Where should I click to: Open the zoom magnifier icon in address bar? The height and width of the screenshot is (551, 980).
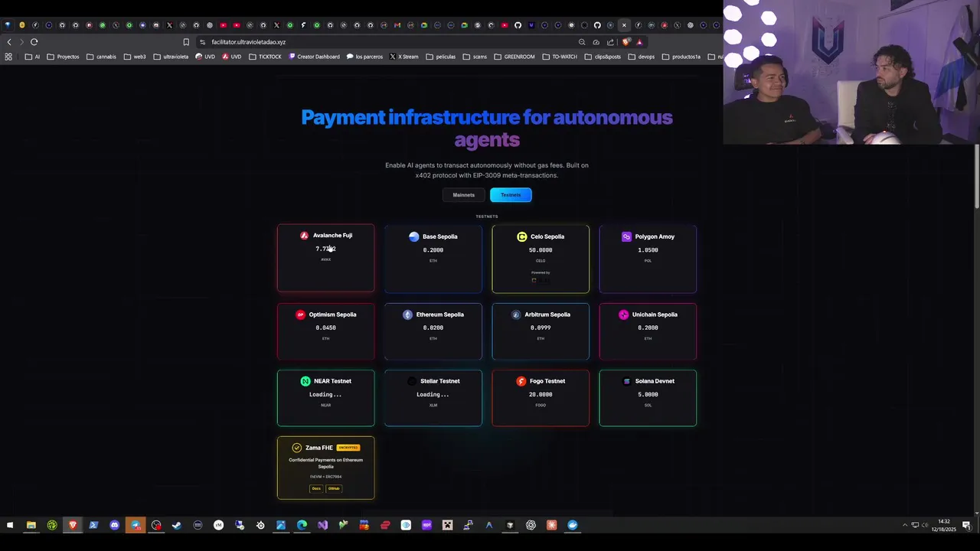(x=582, y=42)
